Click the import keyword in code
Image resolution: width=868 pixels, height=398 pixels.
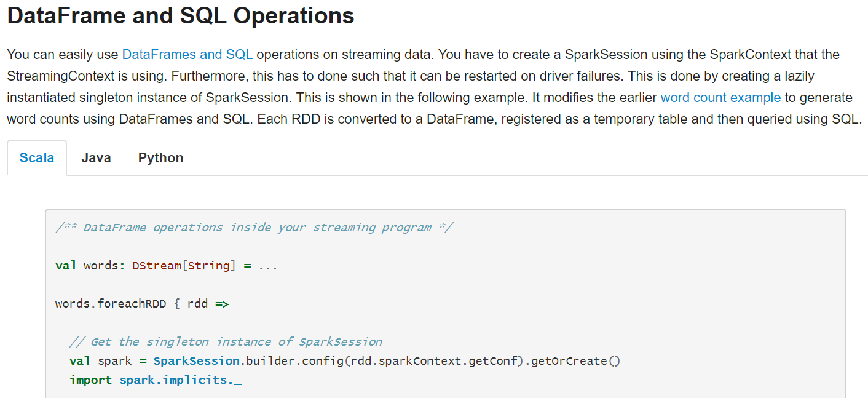(x=91, y=380)
